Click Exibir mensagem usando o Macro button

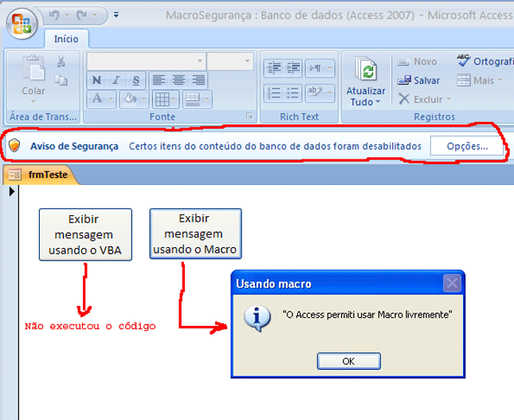click(196, 234)
